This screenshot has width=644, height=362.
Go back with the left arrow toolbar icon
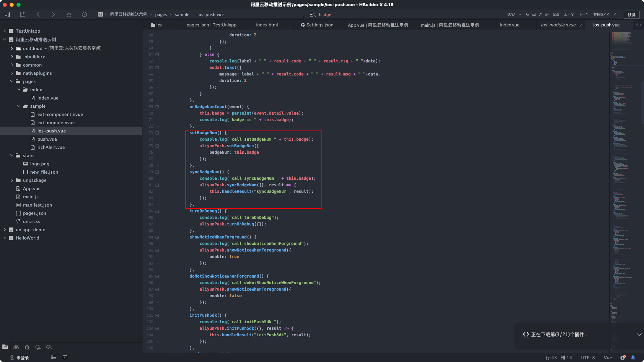38,14
